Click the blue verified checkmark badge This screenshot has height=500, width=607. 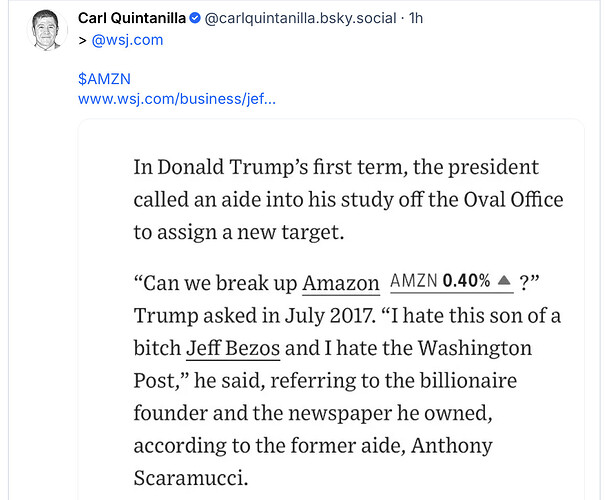[x=195, y=18]
